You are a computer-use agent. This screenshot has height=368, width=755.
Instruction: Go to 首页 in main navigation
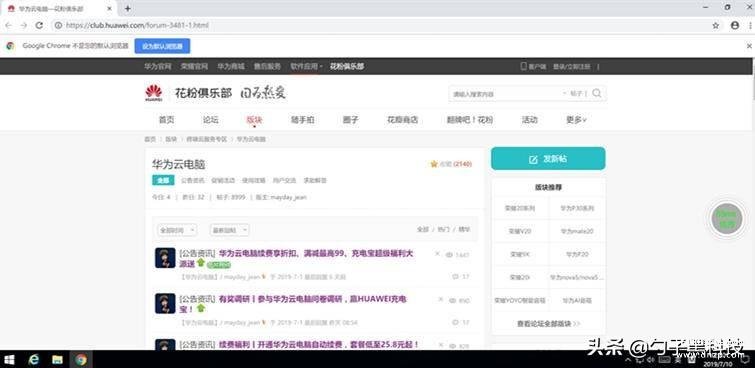pos(166,120)
